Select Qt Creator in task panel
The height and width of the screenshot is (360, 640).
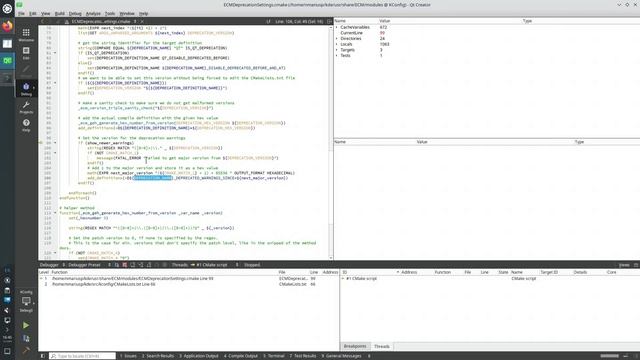click(x=7, y=60)
